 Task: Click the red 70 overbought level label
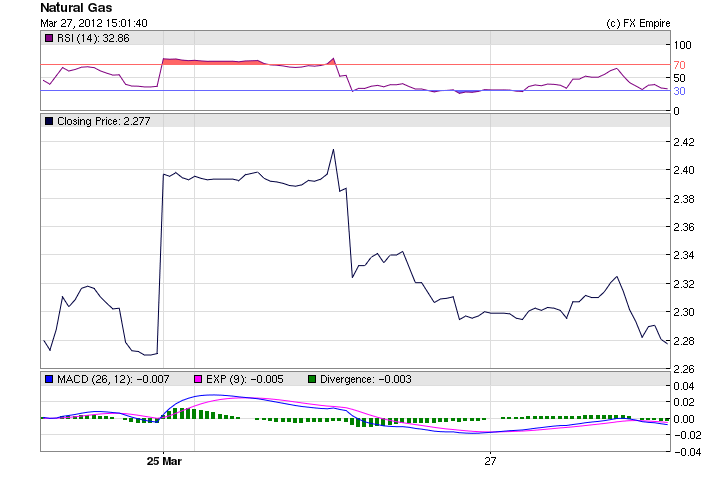677,65
